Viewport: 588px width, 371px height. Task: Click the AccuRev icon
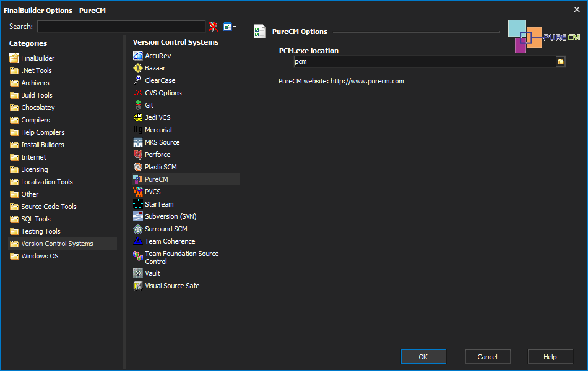coord(138,56)
